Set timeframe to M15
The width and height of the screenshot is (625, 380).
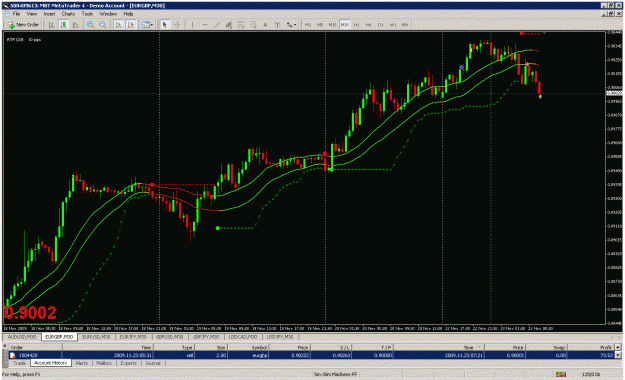[332, 25]
